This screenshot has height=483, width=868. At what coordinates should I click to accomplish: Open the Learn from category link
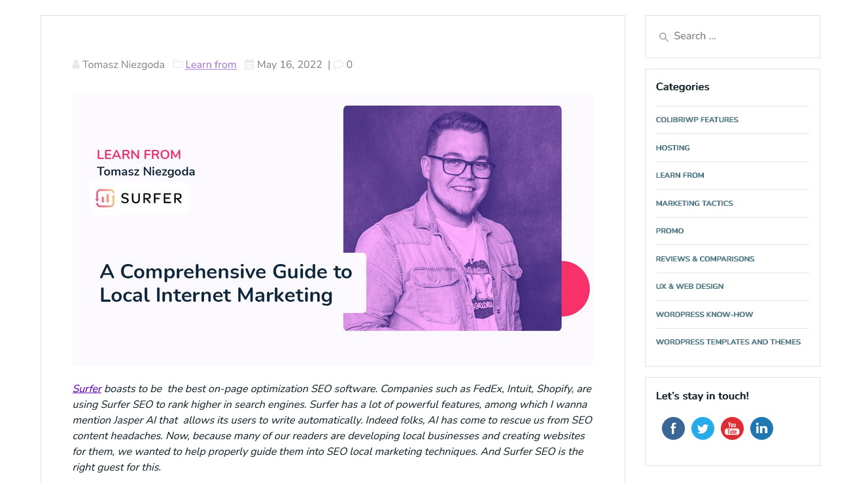tap(211, 65)
